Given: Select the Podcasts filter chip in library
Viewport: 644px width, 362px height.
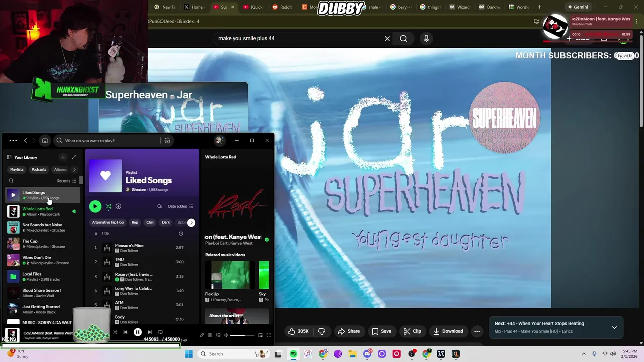Looking at the screenshot, I should (39, 170).
